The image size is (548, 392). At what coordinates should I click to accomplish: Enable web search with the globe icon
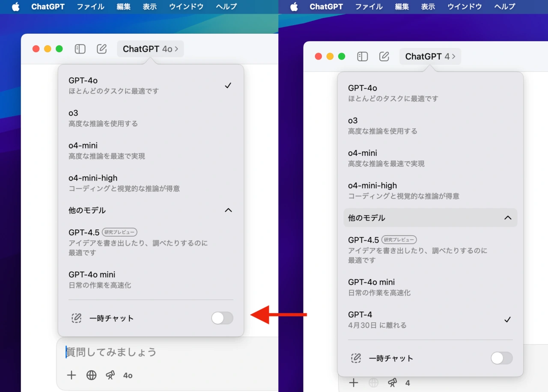(91, 375)
